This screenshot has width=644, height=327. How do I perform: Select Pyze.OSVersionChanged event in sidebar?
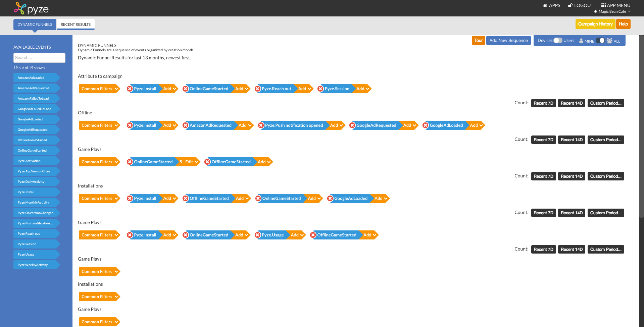[x=37, y=213]
